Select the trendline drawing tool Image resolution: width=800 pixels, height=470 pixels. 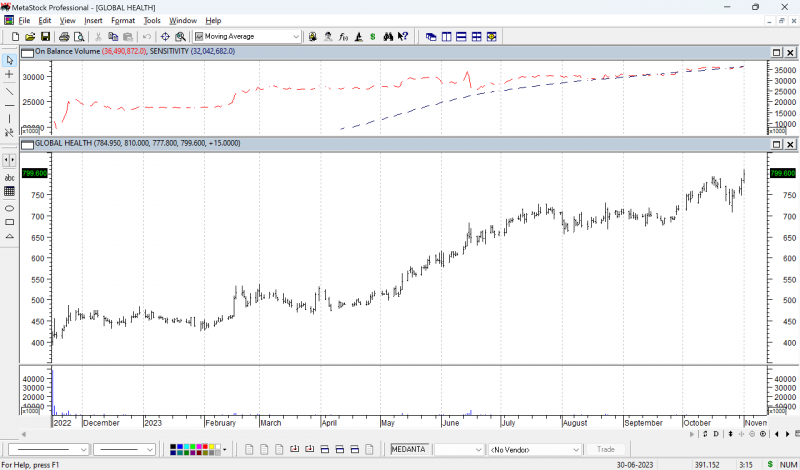tap(9, 90)
